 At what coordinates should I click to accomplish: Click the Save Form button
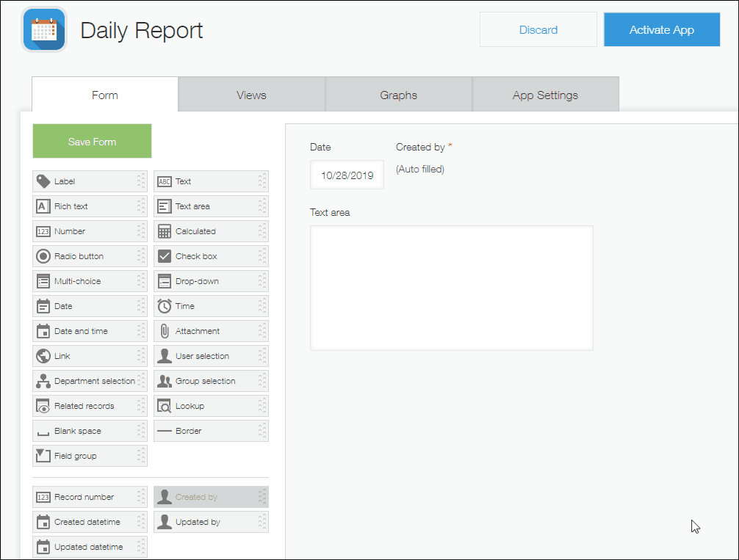(x=91, y=141)
